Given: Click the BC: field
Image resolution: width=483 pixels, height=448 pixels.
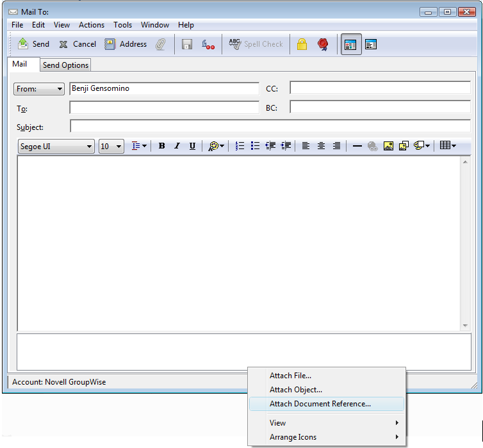Looking at the screenshot, I should tap(380, 107).
